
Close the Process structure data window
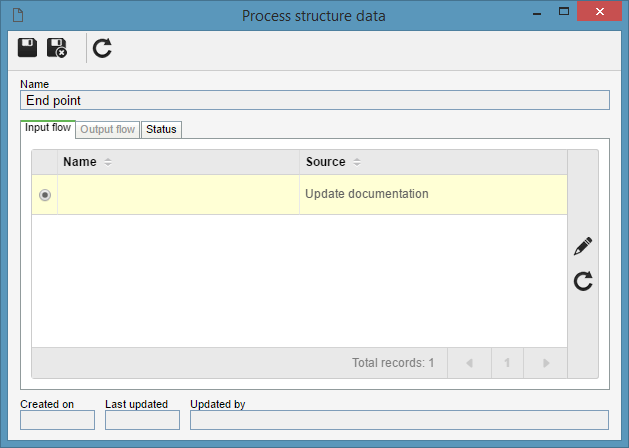click(x=600, y=12)
